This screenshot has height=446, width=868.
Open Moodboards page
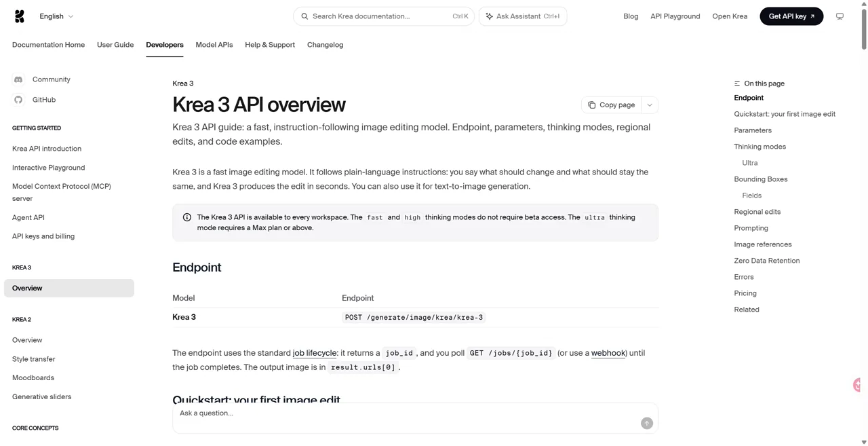pyautogui.click(x=33, y=378)
